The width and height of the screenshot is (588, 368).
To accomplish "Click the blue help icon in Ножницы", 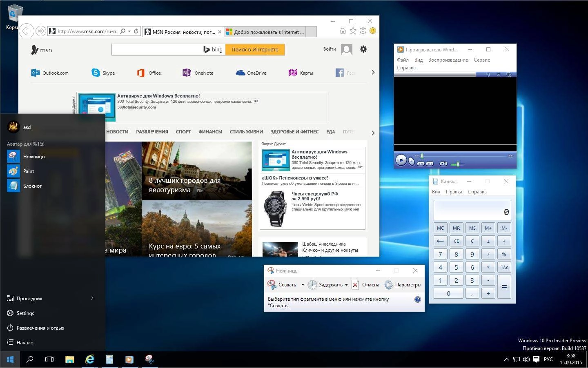I will pos(417,299).
